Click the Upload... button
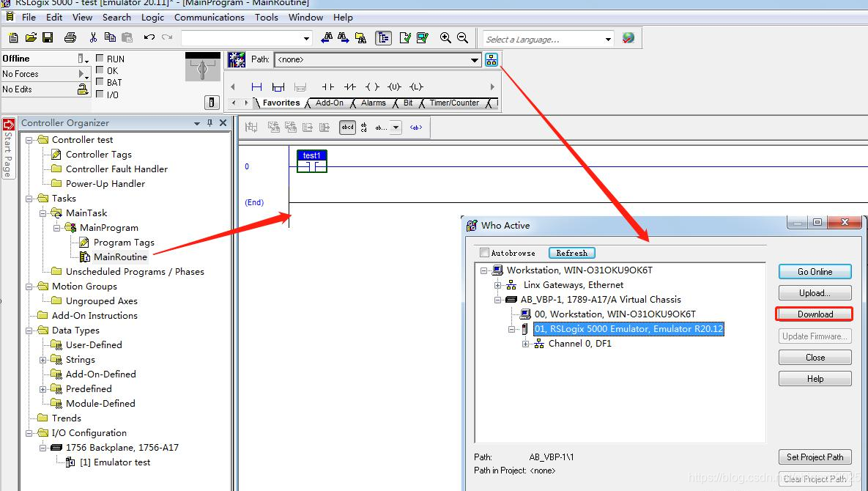The height and width of the screenshot is (491, 868). coord(815,293)
